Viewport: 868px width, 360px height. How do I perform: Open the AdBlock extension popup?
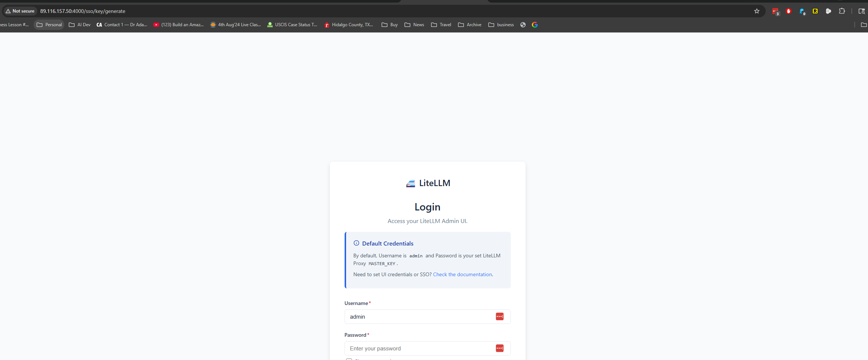789,11
